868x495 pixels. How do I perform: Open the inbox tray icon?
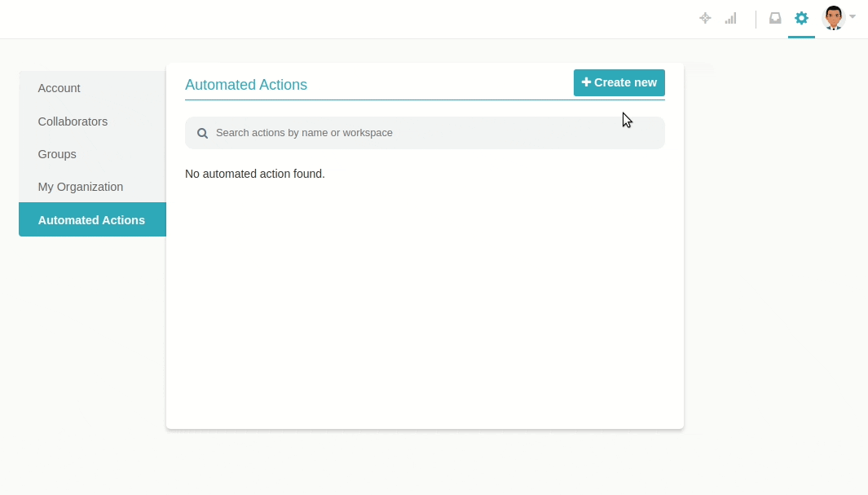point(775,18)
